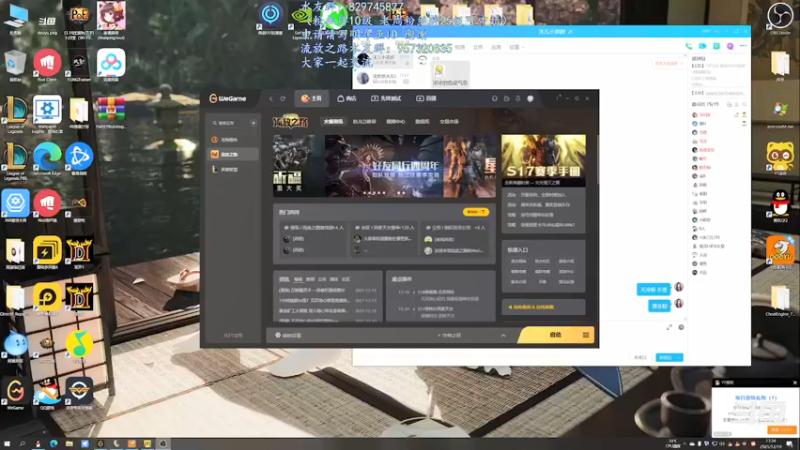Click the Windows Start button on taskbar
This screenshot has height=450, width=800.
click(x=7, y=444)
